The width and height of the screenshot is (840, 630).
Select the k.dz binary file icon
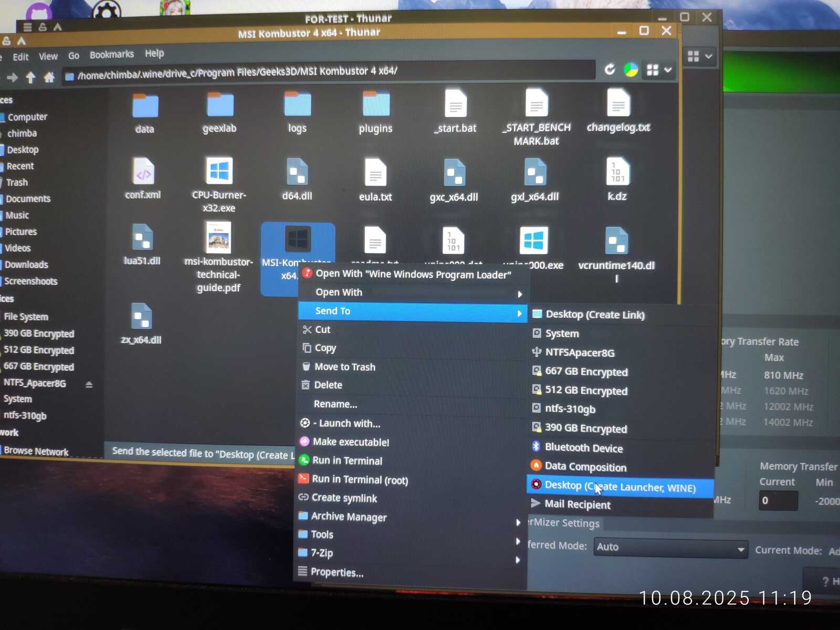(617, 171)
